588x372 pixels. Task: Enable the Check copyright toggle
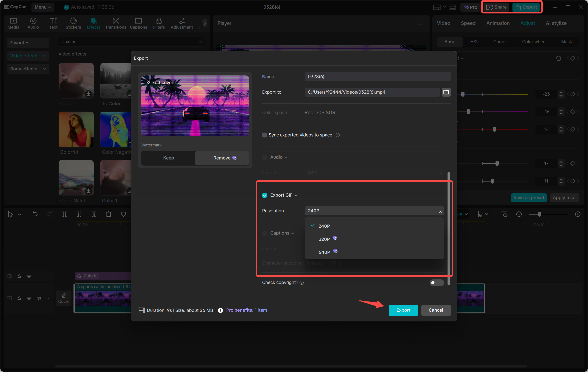(437, 282)
